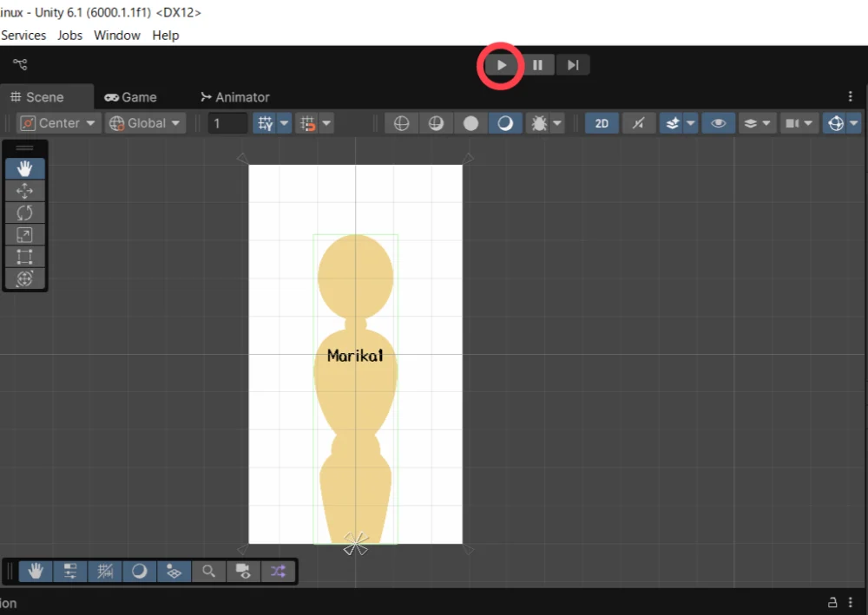This screenshot has height=615, width=868.
Task: Click the Step frame button
Action: pyautogui.click(x=572, y=65)
